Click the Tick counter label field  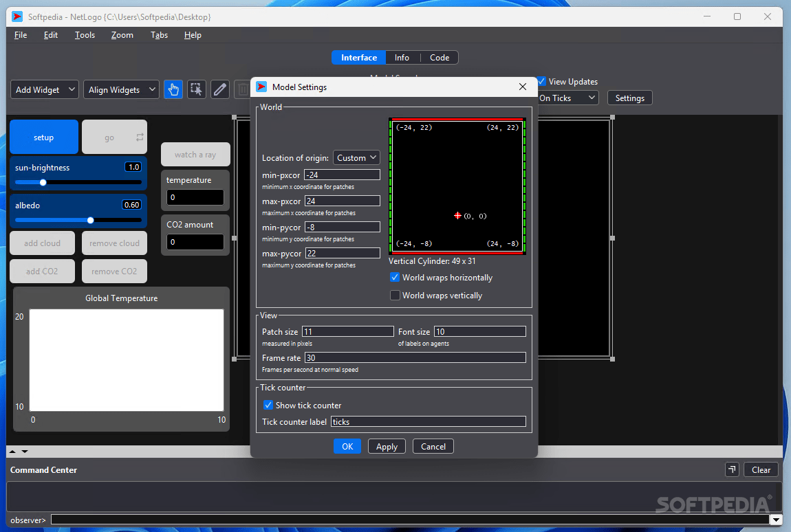click(429, 421)
